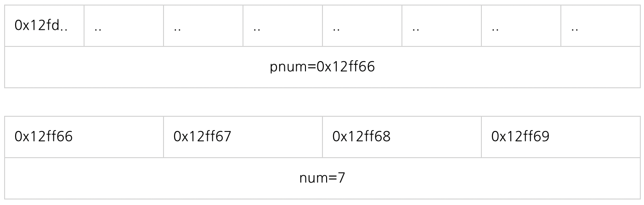Select the value 7 in the num row
The height and width of the screenshot is (205, 644).
click(341, 178)
